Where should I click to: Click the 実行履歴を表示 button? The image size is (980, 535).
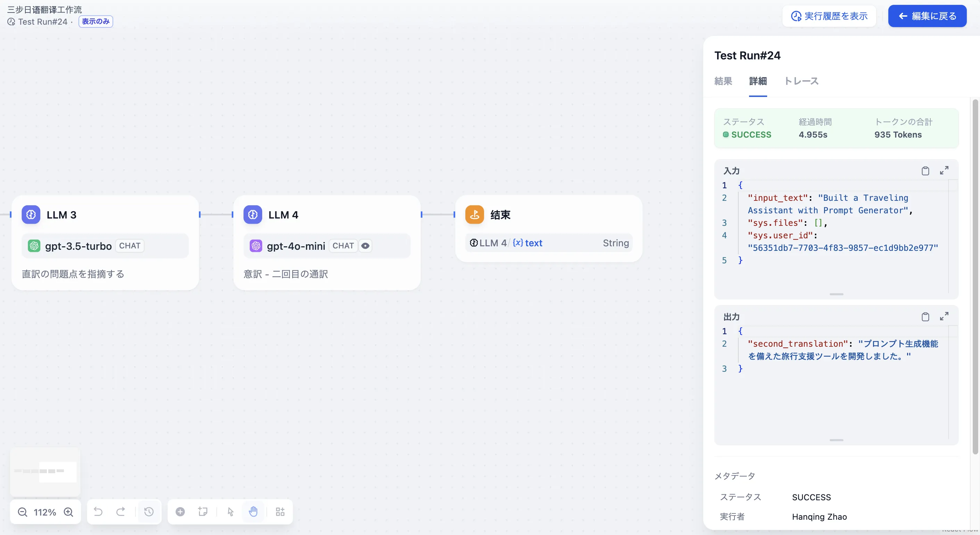coord(829,16)
